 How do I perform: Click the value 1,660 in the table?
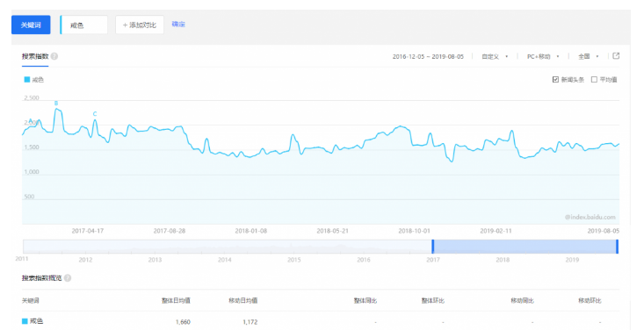[183, 322]
